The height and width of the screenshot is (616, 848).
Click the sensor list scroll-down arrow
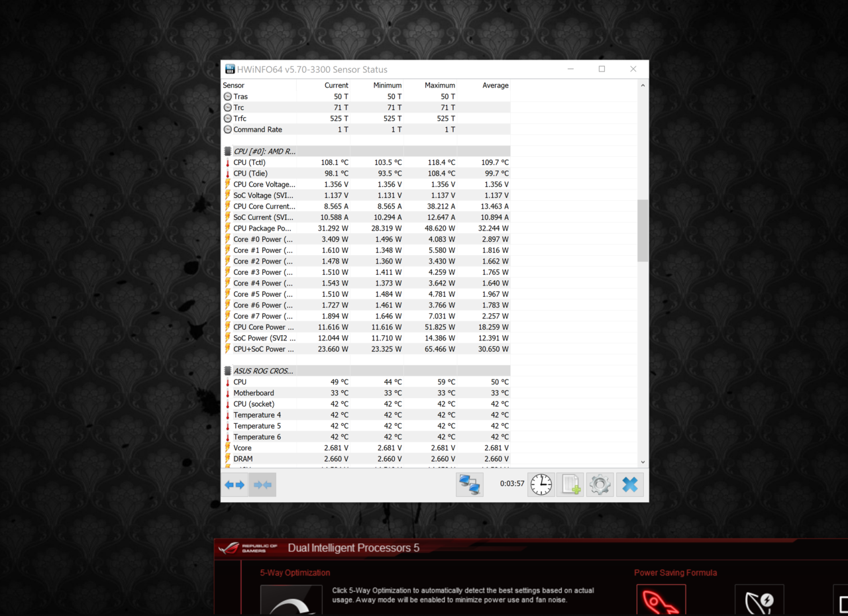(x=643, y=462)
